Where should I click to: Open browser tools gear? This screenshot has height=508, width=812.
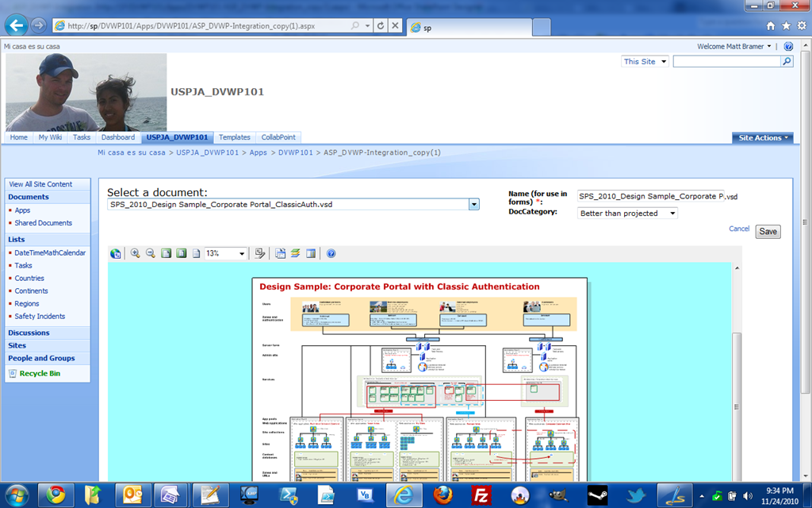point(802,26)
